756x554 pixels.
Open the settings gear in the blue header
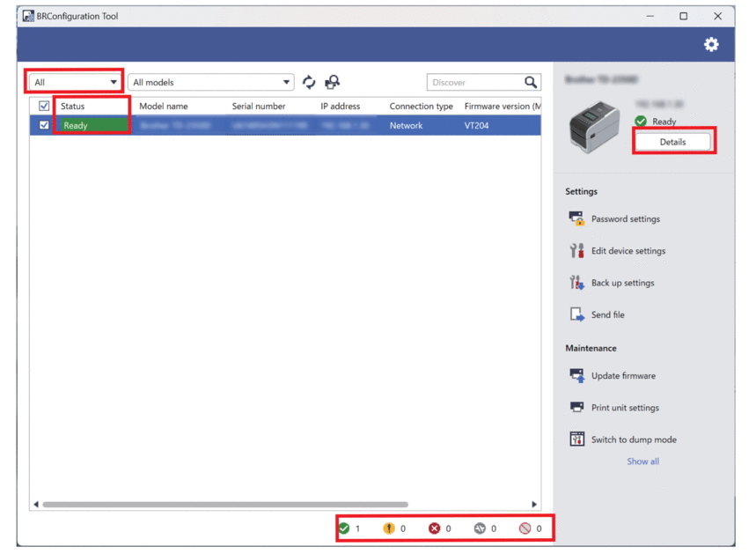(711, 44)
